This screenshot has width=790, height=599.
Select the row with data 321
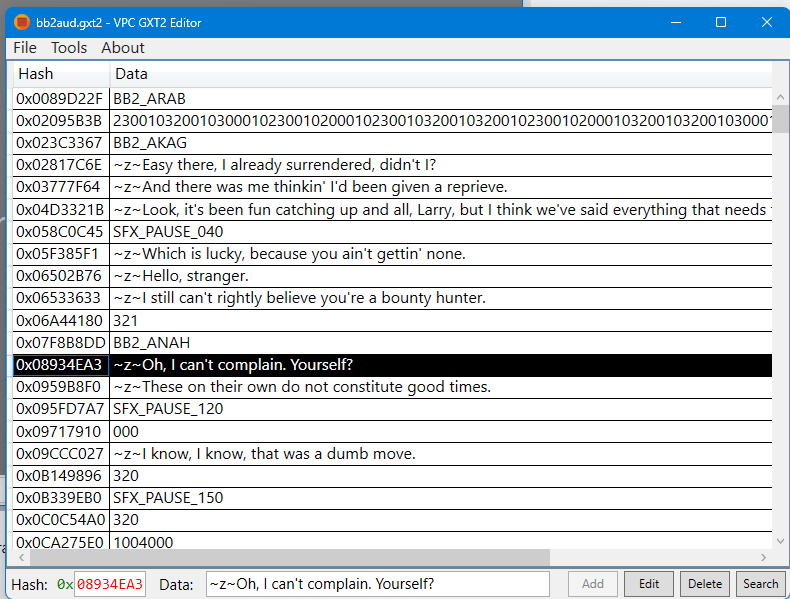392,320
